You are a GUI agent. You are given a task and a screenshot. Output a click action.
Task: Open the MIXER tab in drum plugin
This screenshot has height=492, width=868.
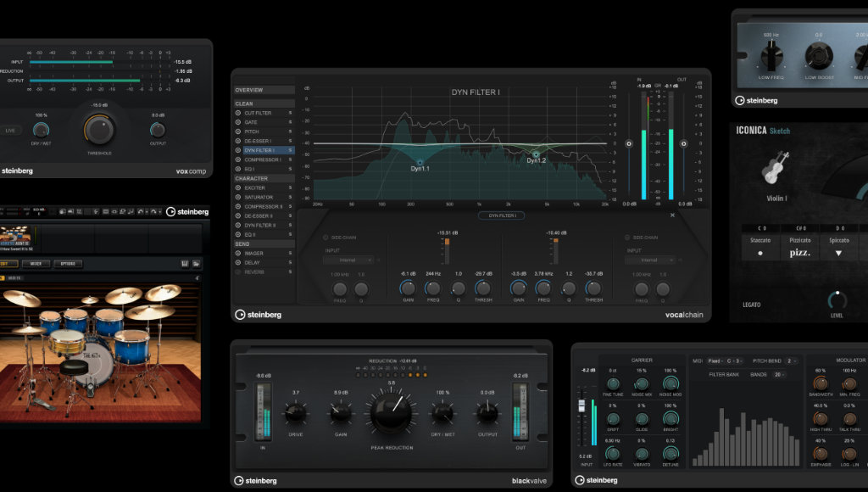tap(36, 264)
